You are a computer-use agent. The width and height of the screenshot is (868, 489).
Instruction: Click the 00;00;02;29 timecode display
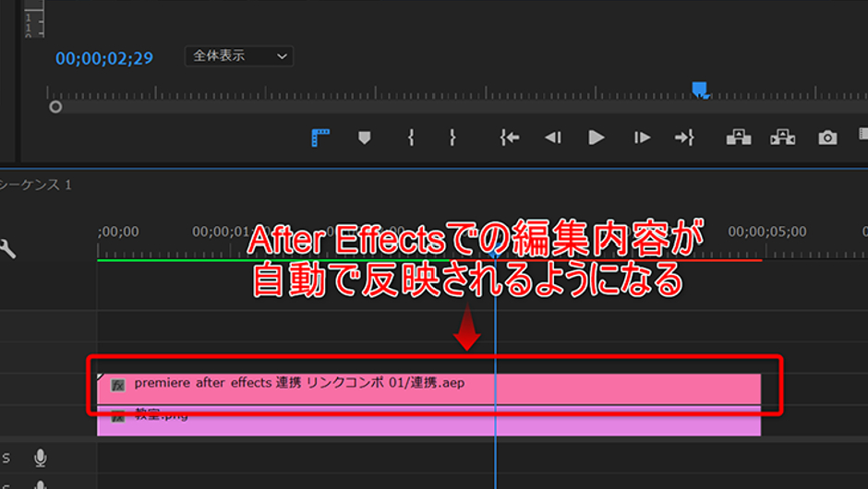coord(104,58)
